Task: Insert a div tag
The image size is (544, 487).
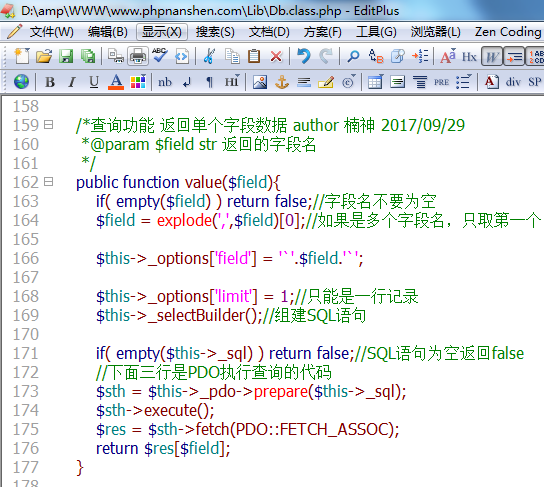Action: pos(513,82)
